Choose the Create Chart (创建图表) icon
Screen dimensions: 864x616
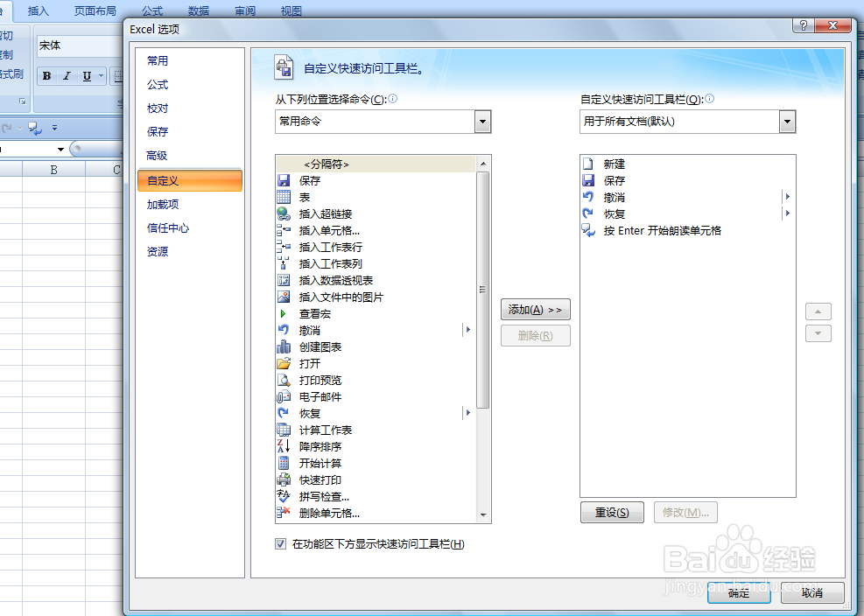(284, 346)
